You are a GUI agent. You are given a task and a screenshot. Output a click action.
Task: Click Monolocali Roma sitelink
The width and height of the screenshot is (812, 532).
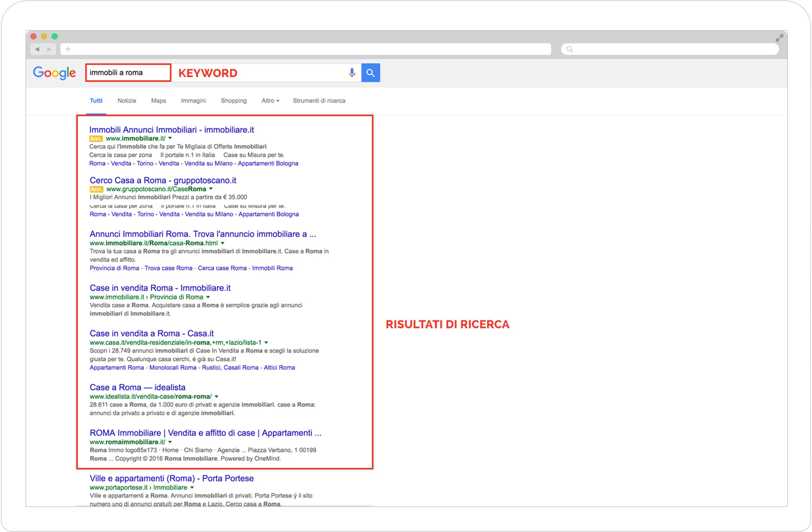(x=173, y=368)
